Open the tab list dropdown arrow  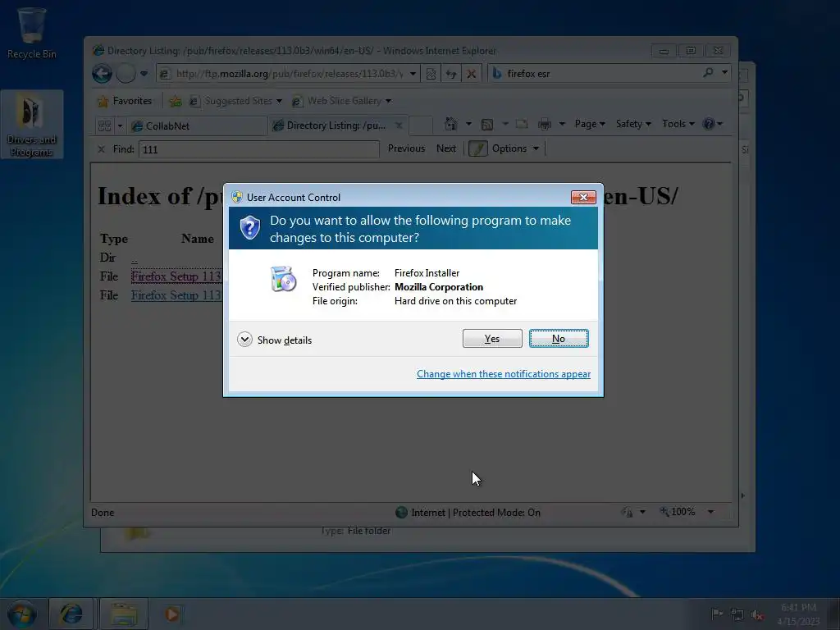tap(120, 126)
